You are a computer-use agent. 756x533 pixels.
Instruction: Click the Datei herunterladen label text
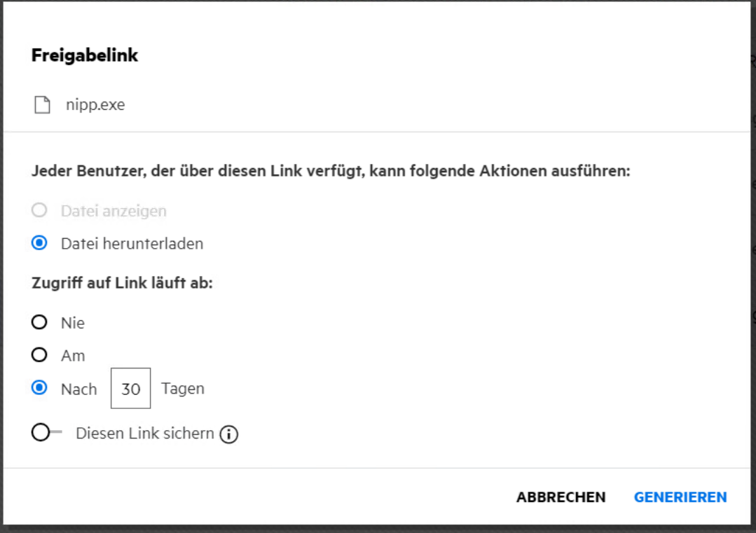[132, 244]
